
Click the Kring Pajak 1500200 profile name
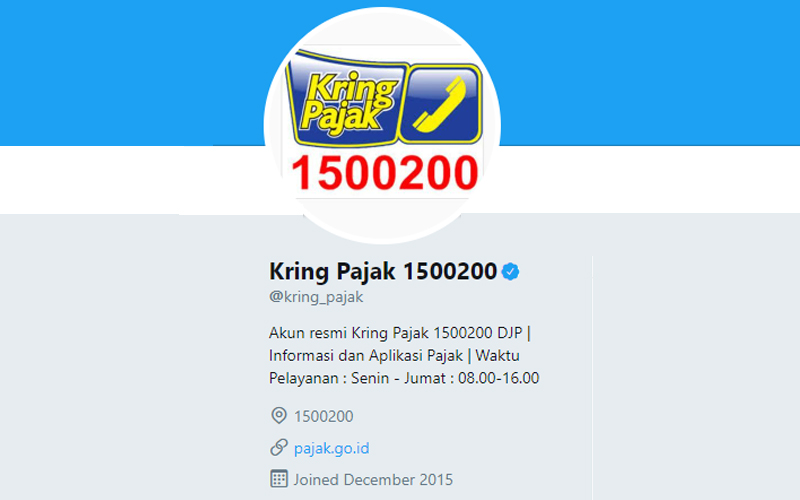click(383, 271)
